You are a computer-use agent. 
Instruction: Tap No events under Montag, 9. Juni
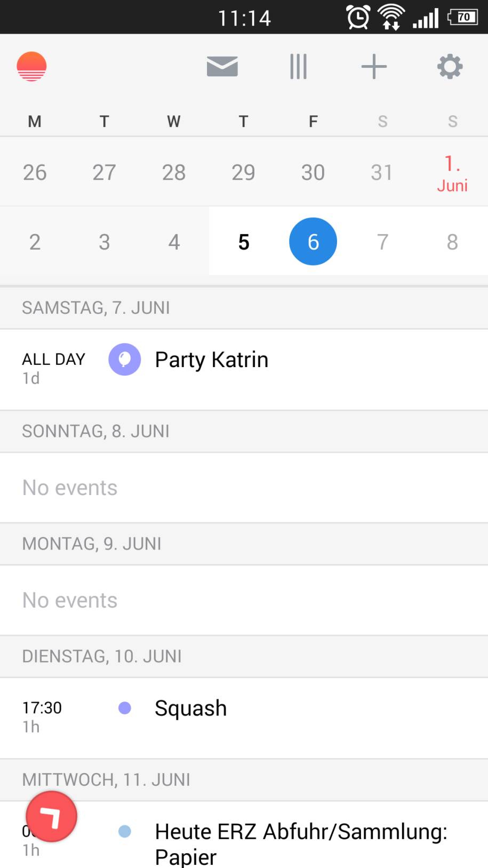(x=70, y=600)
